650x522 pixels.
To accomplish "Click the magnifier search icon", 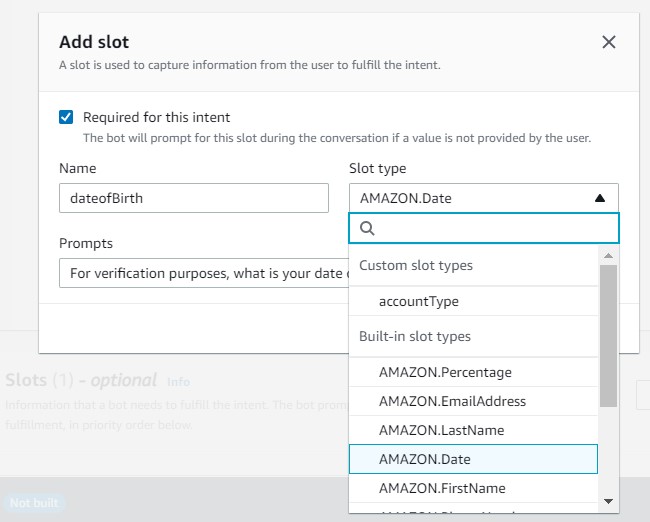I will pos(367,228).
